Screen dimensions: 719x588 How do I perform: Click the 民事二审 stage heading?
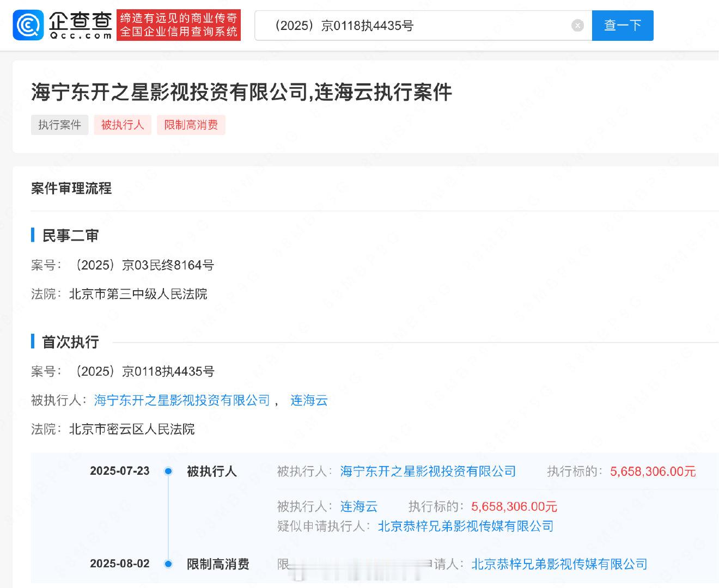tap(70, 236)
